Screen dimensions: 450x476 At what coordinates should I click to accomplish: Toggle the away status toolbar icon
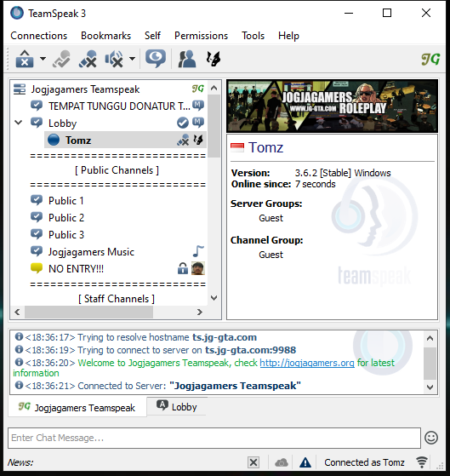click(x=61, y=59)
